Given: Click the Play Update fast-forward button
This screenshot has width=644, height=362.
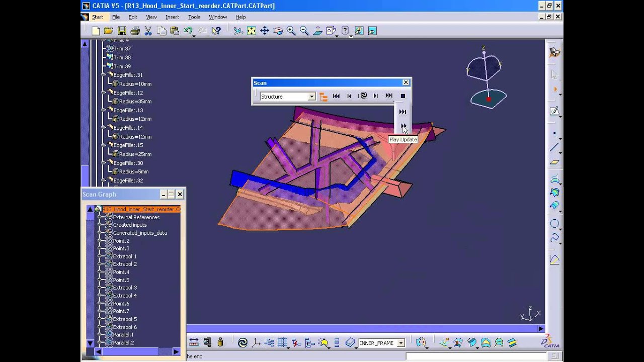Looking at the screenshot, I should coord(403,126).
